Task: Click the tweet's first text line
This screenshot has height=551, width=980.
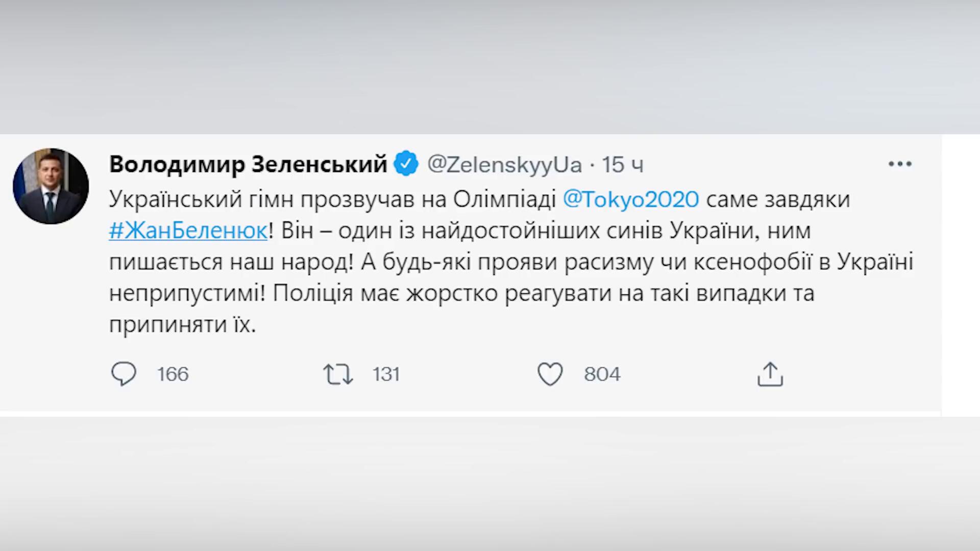Action: (332, 199)
